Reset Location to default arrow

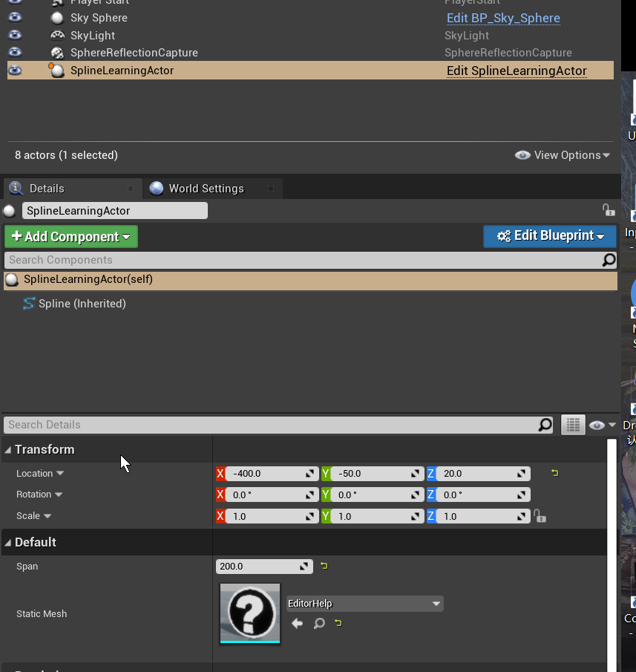click(x=554, y=473)
